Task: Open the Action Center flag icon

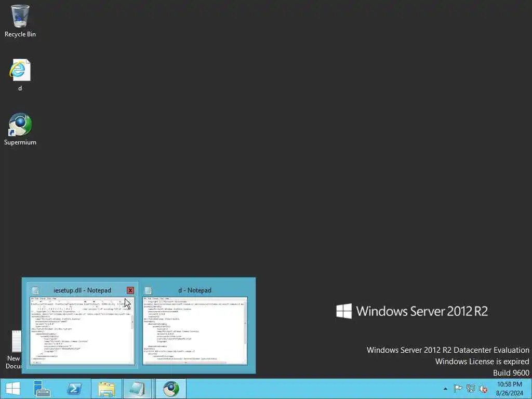Action: click(x=458, y=389)
